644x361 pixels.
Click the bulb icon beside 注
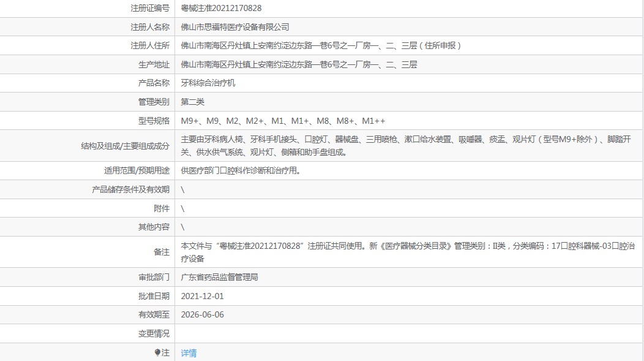pos(157,352)
